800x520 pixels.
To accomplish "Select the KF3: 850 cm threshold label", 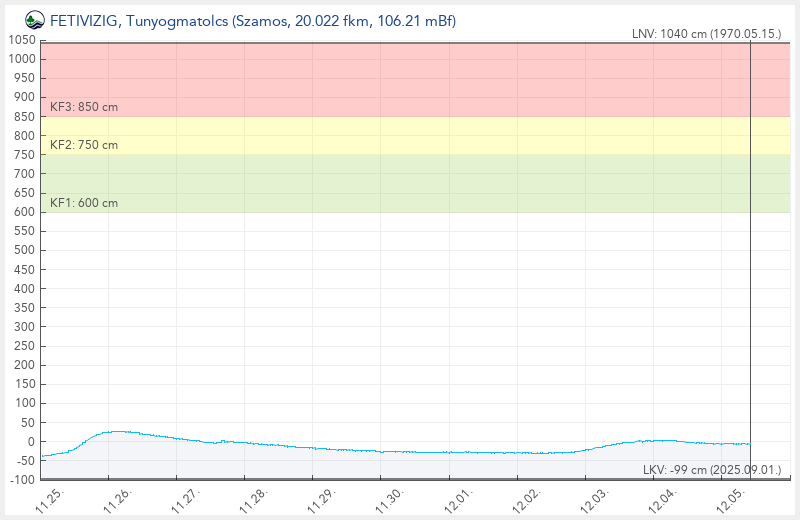I will point(84,107).
